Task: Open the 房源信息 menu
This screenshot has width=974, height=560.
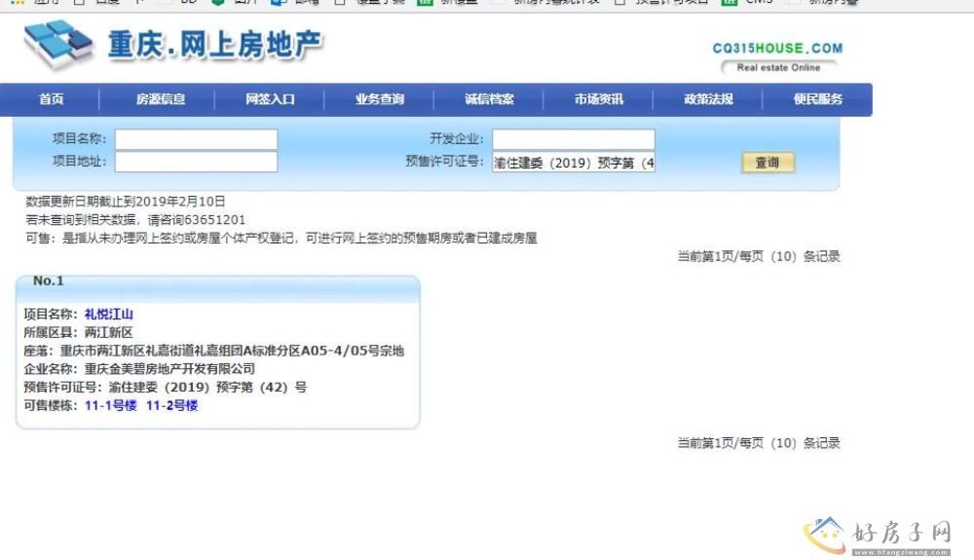Action: coord(161,99)
